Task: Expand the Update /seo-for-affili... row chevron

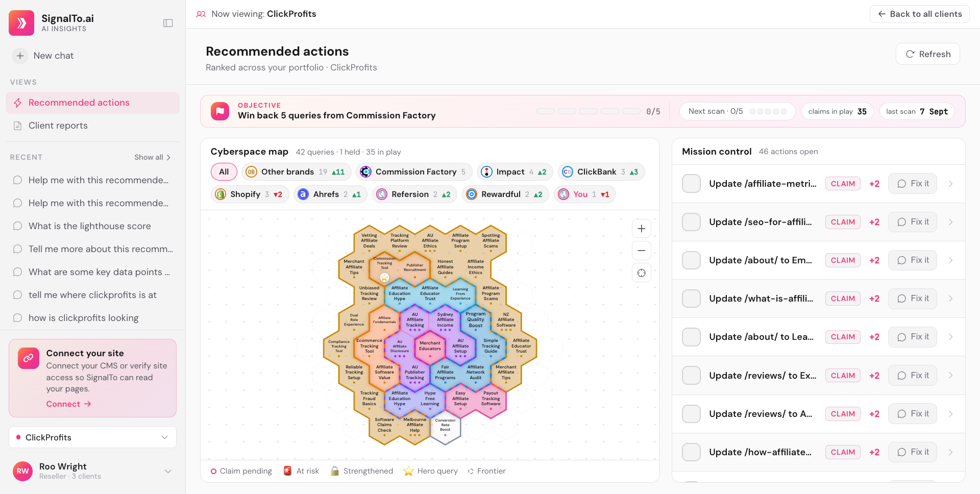Action: (x=950, y=222)
